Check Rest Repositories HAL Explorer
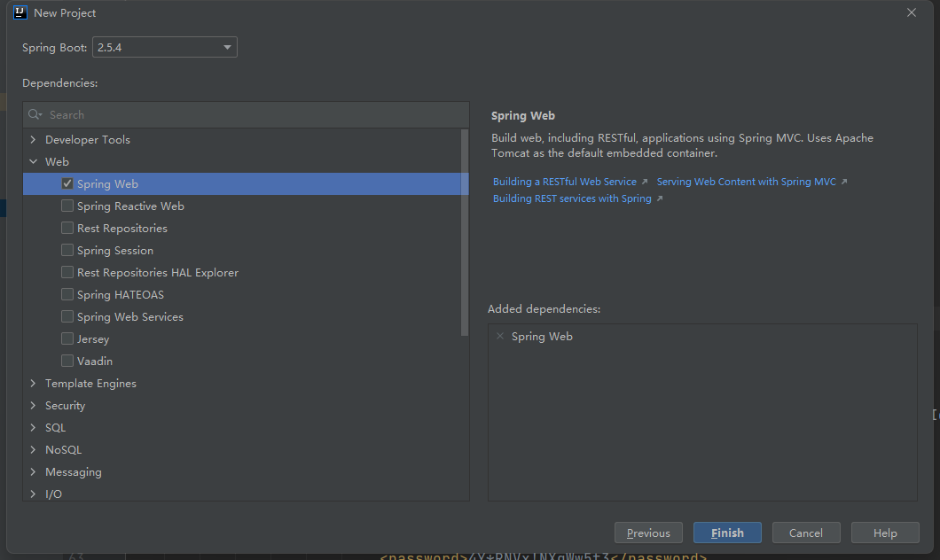Viewport: 940px width, 560px height. (67, 273)
